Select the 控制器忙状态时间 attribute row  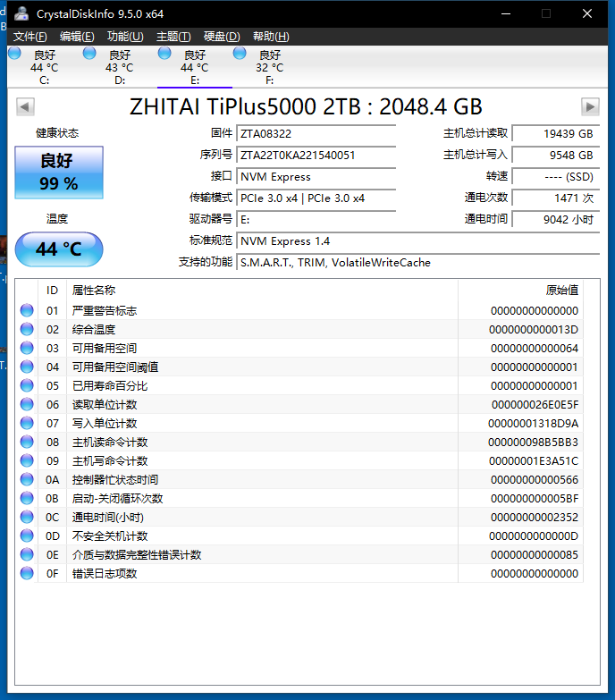coord(299,479)
